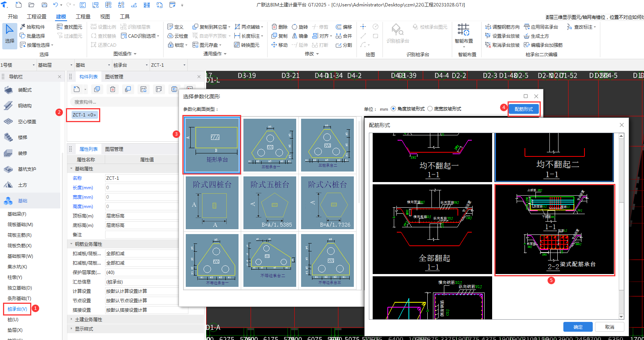The height and width of the screenshot is (340, 644).
Task: Select 装配式 in navigation bar
Action: coord(24,90)
